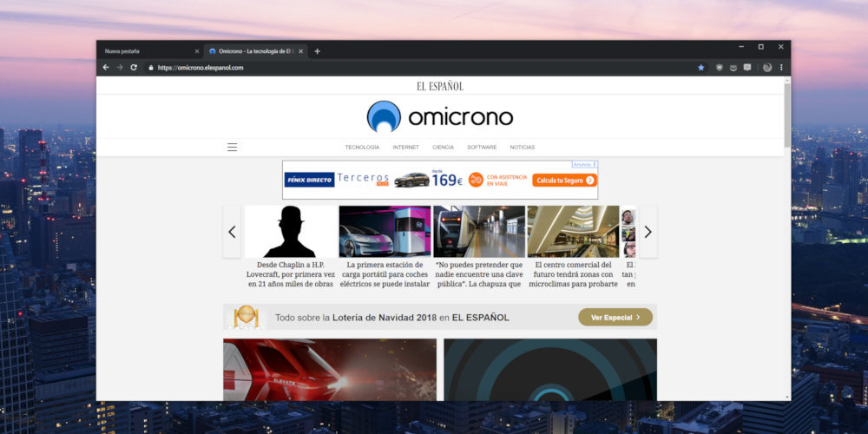868x434 pixels.
Task: Click the blue bookmark star
Action: tap(700, 68)
